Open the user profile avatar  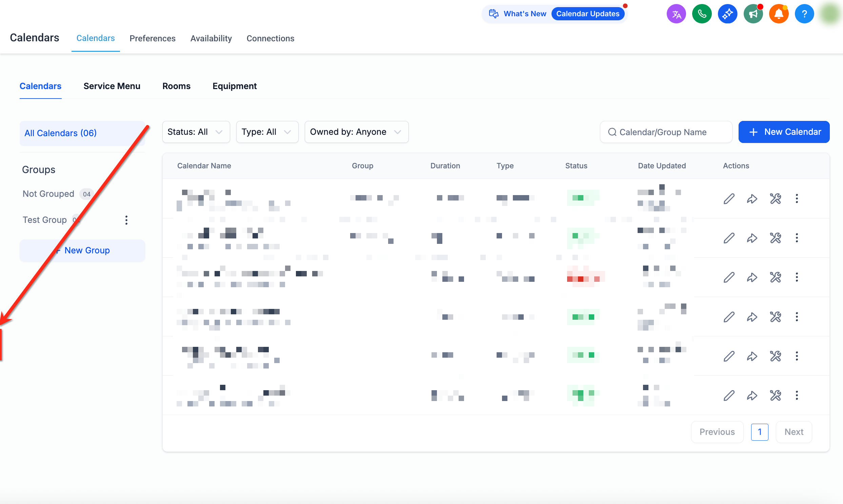830,14
